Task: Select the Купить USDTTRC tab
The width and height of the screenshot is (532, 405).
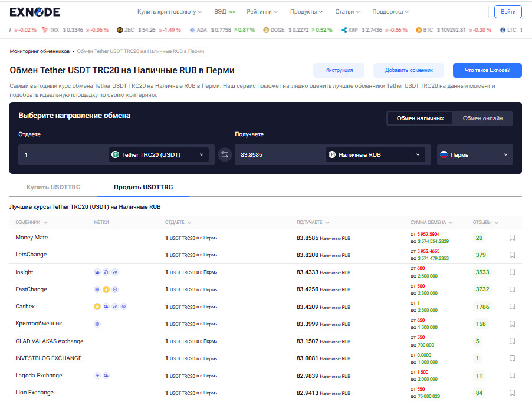Action: tap(53, 187)
